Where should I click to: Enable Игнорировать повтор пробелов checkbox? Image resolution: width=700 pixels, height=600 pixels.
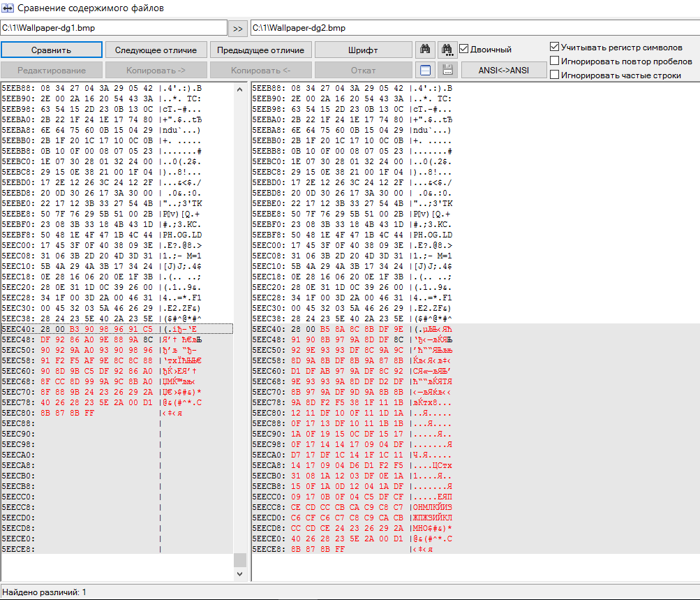coord(555,61)
